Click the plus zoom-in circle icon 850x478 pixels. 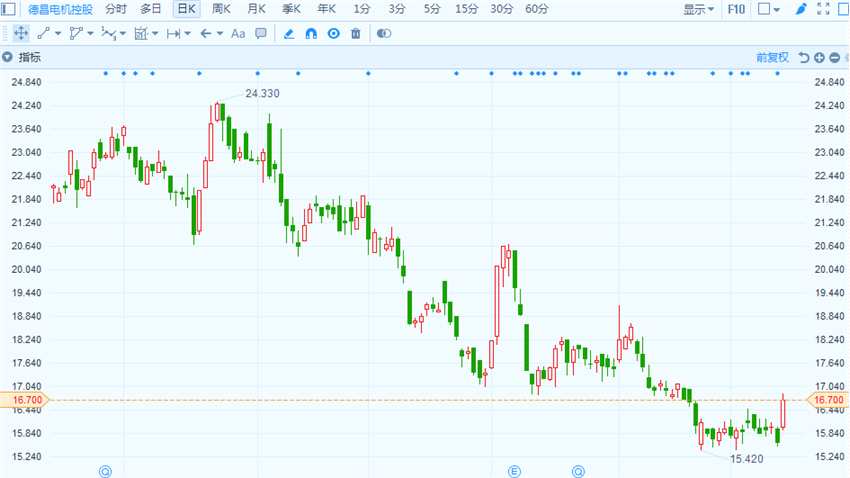click(x=820, y=57)
